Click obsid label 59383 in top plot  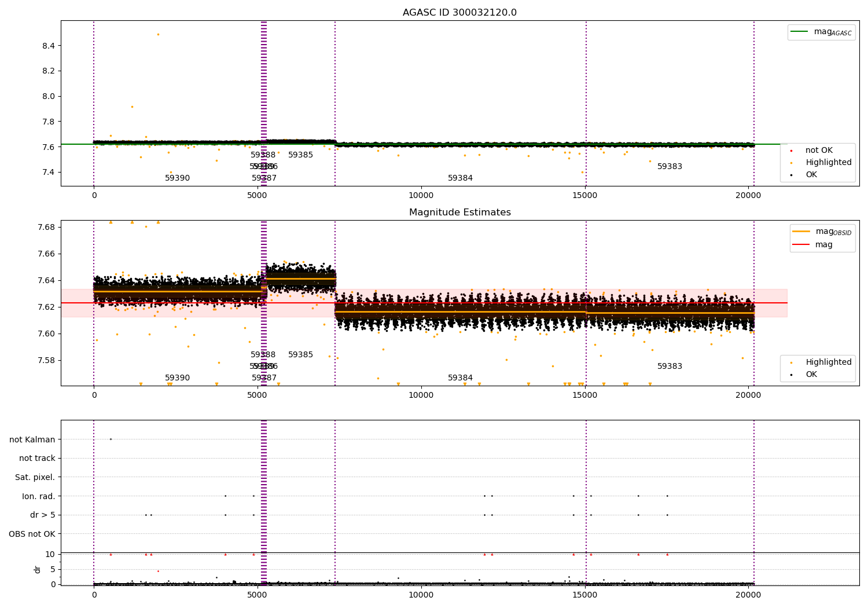pyautogui.click(x=670, y=167)
